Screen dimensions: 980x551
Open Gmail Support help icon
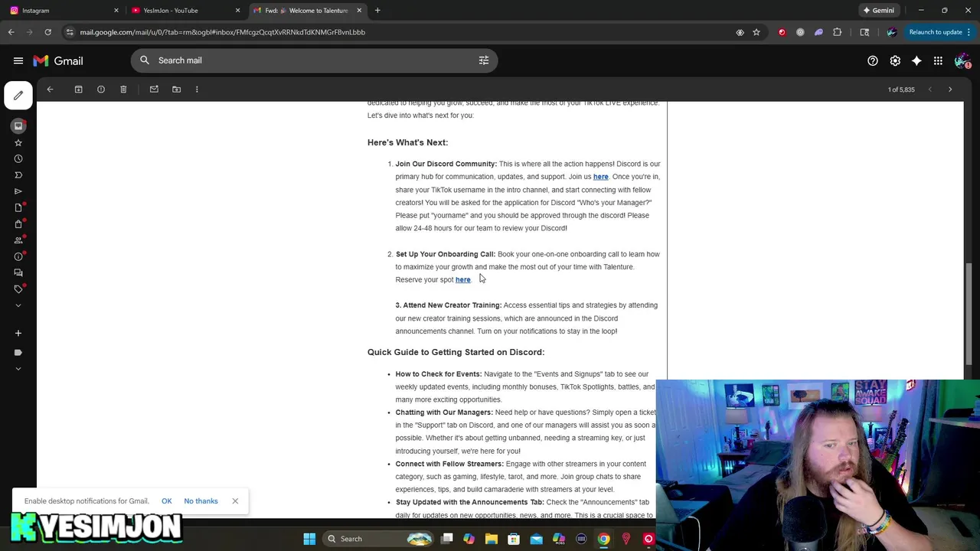coord(873,60)
